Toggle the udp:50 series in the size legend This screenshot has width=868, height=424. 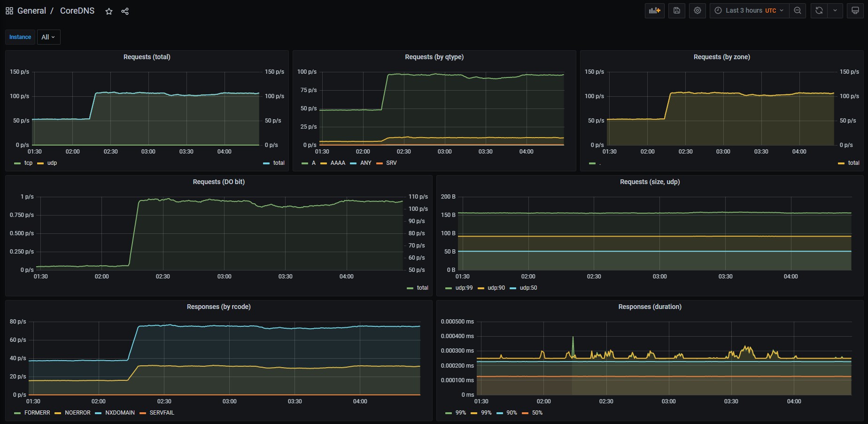[x=528, y=288]
